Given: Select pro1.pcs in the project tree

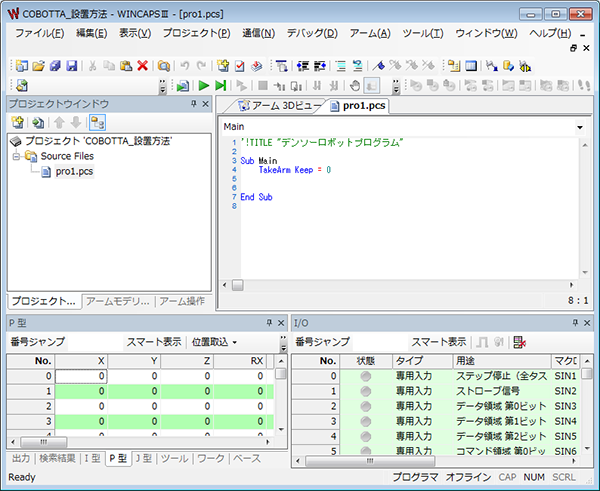Looking at the screenshot, I should 73,172.
